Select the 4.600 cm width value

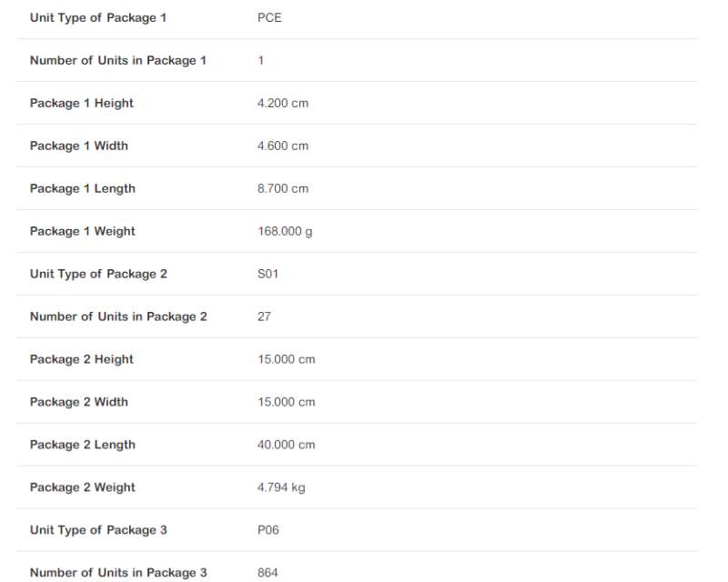[283, 146]
